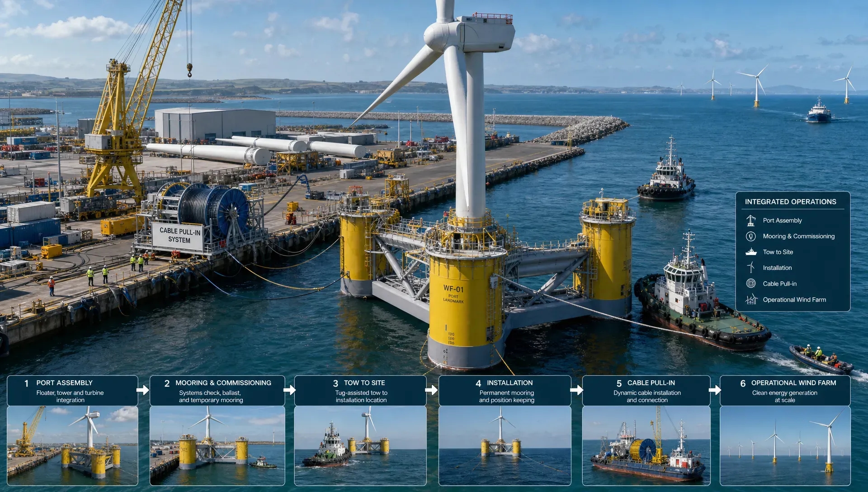Open step 3 Tow to Site header

pyautogui.click(x=360, y=391)
